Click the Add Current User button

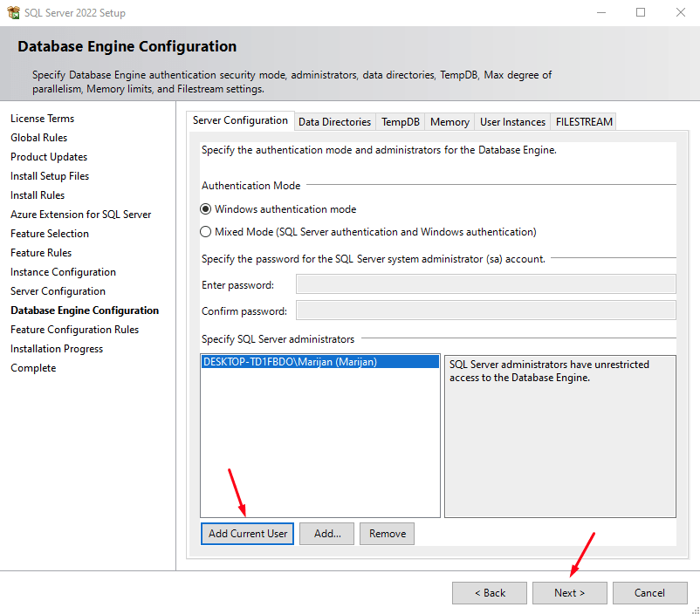click(247, 534)
